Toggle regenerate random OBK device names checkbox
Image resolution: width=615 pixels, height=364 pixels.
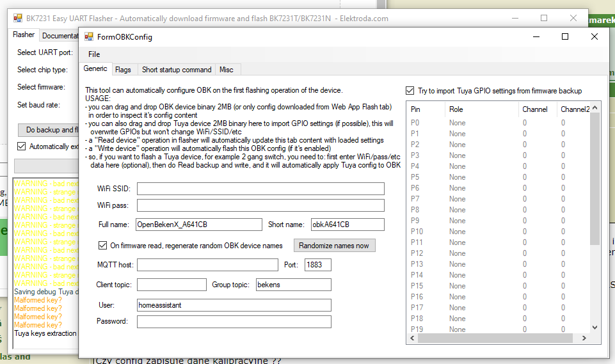pyautogui.click(x=102, y=246)
